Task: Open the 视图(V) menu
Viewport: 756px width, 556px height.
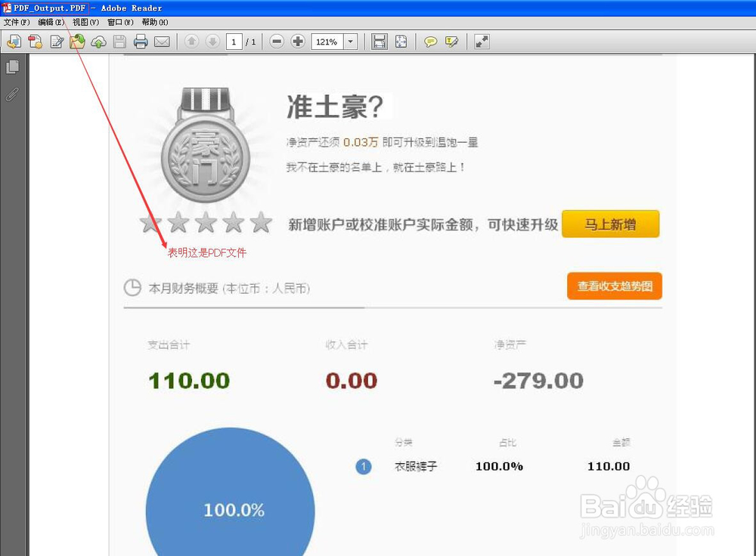Action: tap(85, 22)
